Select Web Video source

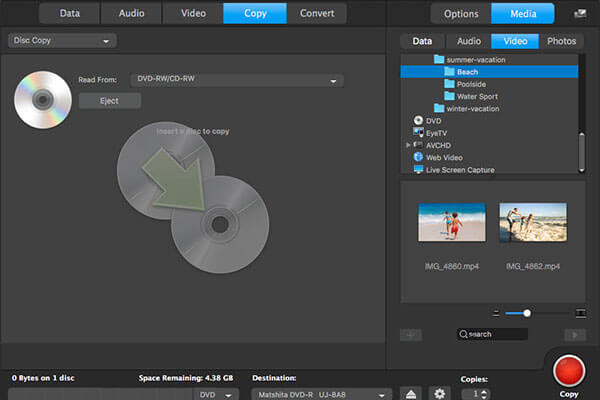445,157
